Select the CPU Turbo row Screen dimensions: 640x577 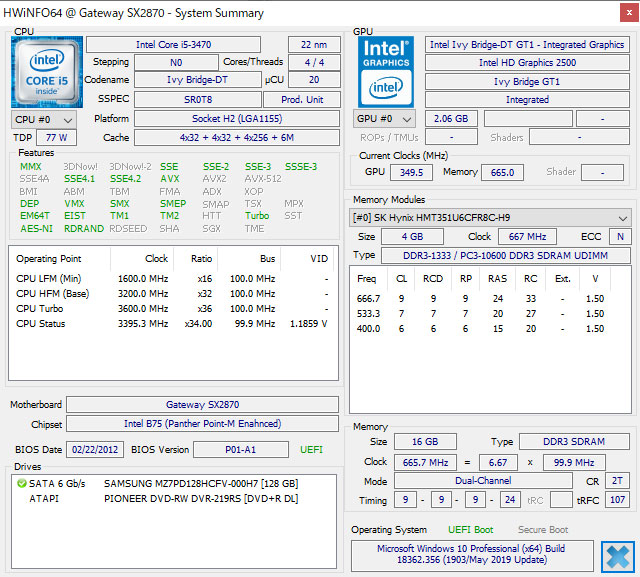pos(173,309)
